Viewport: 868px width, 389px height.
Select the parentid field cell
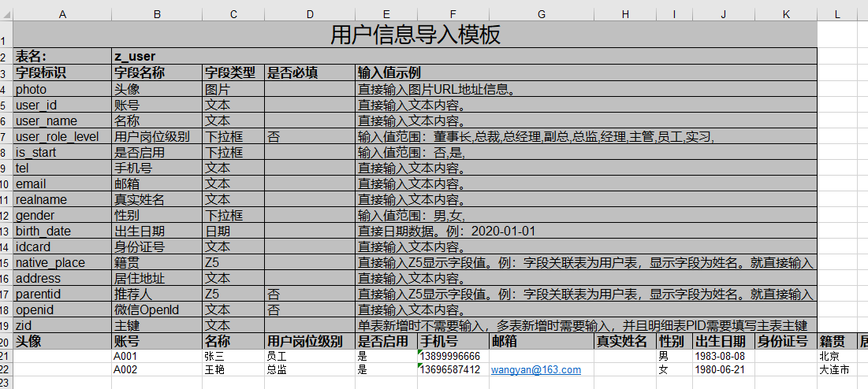[62, 294]
